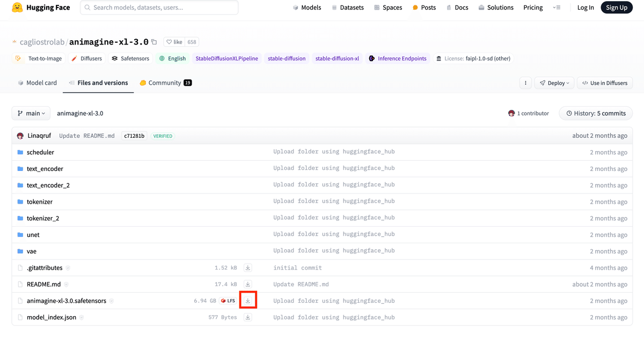Open the tokenizer_2 folder
The height and width of the screenshot is (358, 644).
[x=43, y=219]
